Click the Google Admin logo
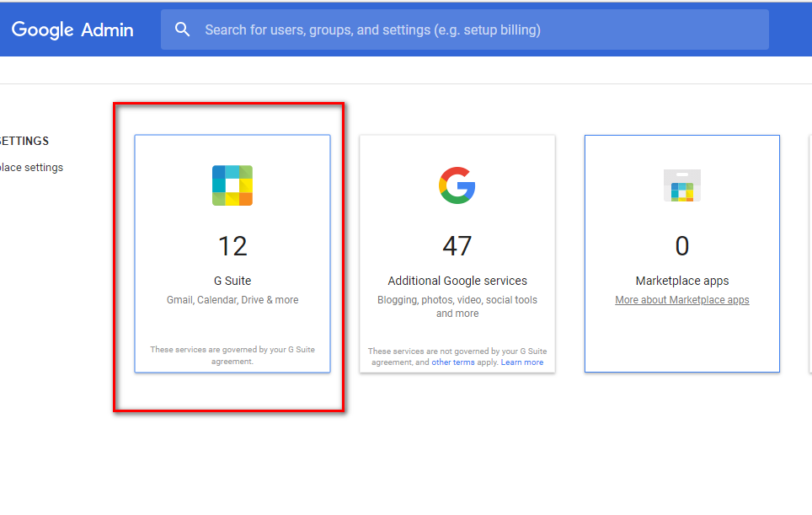This screenshot has height=515, width=812. coord(72,30)
